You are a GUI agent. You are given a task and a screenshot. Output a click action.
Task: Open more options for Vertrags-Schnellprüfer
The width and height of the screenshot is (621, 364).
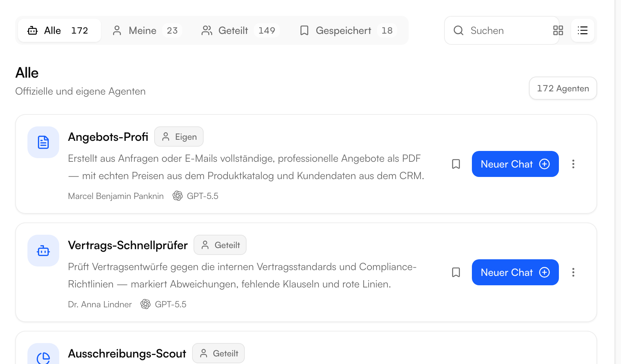(x=573, y=272)
